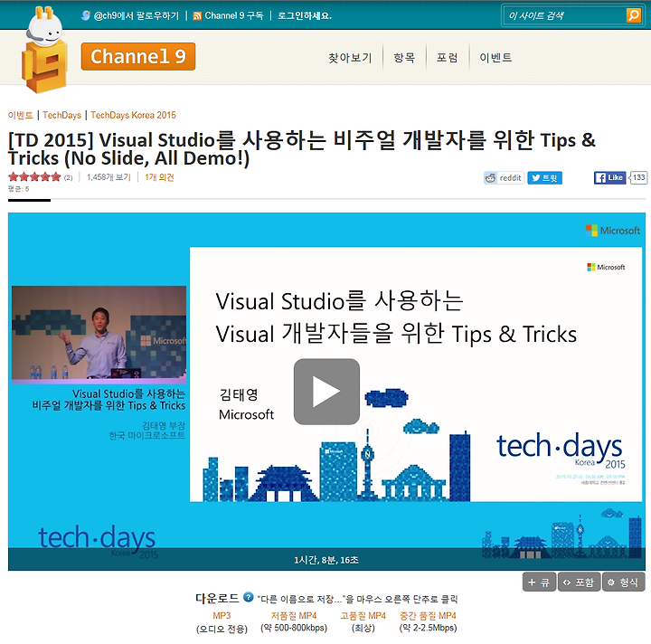Open the 1개 의견 comments link
Image resolution: width=651 pixels, height=644 pixels.
coord(159,177)
